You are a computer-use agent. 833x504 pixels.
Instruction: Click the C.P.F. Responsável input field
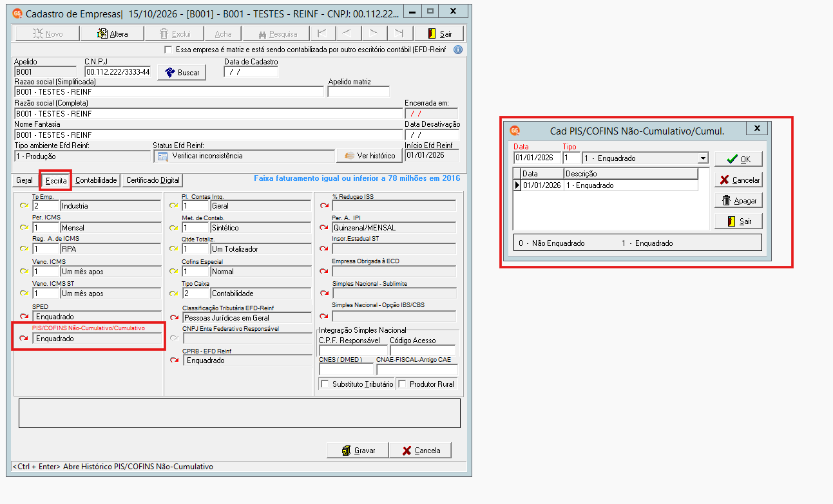click(353, 351)
